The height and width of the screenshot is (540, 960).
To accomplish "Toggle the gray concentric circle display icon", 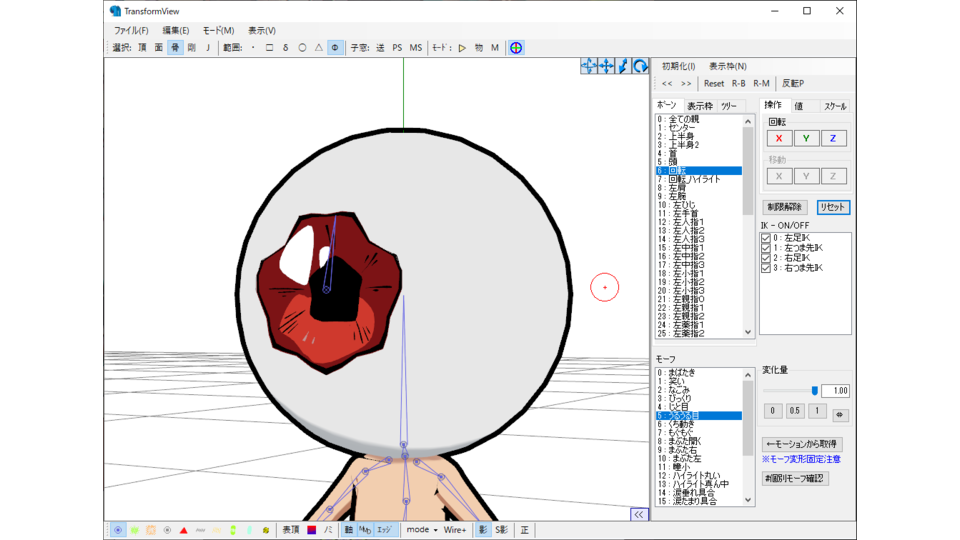I will click(x=167, y=530).
